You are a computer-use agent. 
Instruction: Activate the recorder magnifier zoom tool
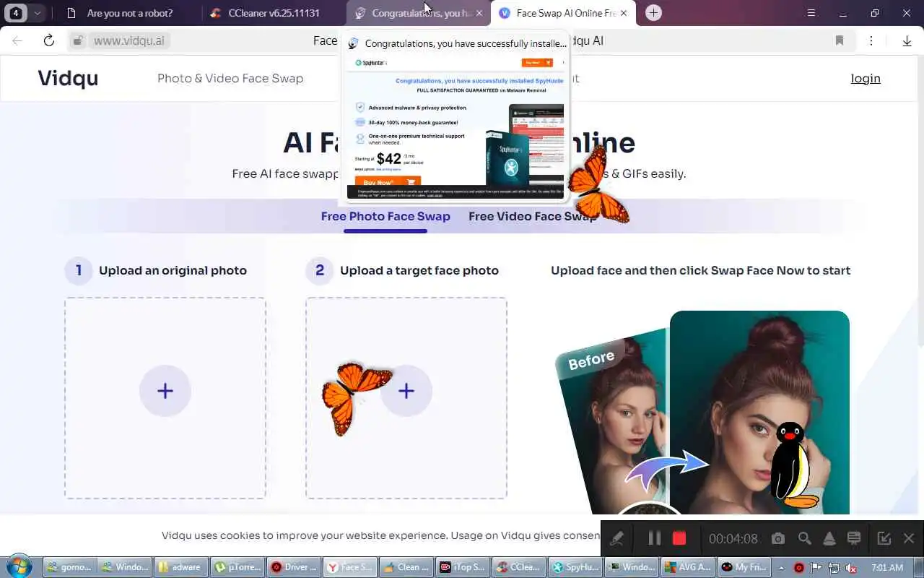(x=804, y=538)
